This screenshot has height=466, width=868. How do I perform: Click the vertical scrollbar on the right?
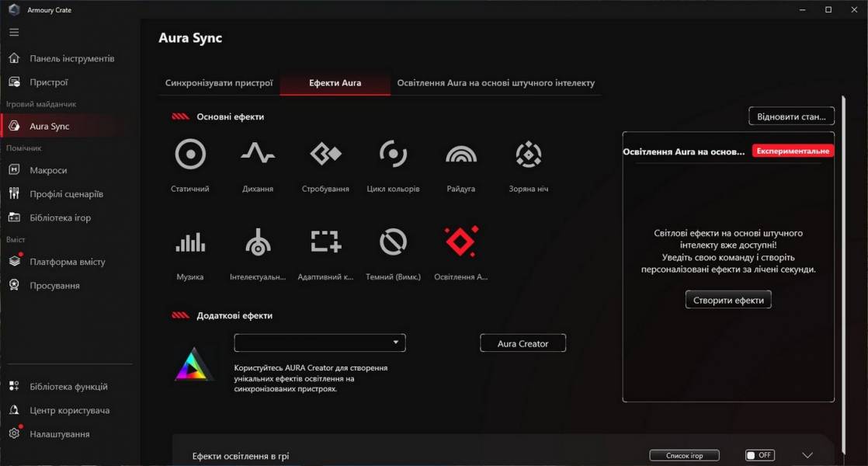tap(844, 274)
